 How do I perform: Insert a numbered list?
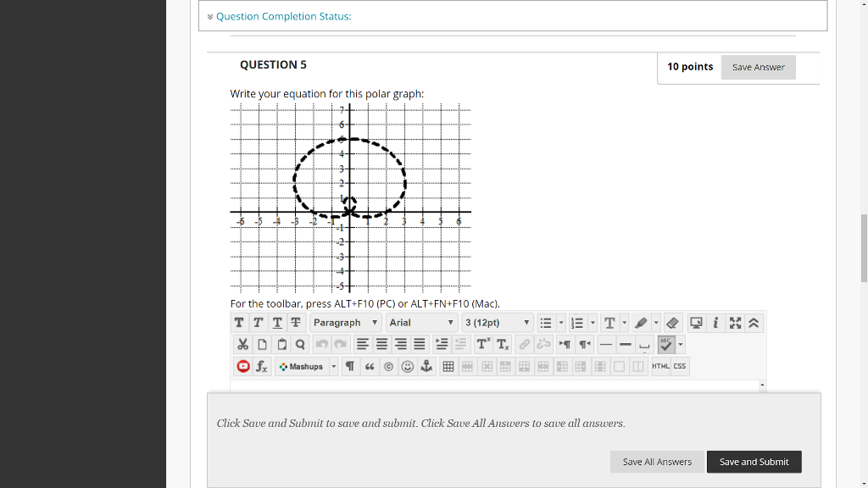577,323
